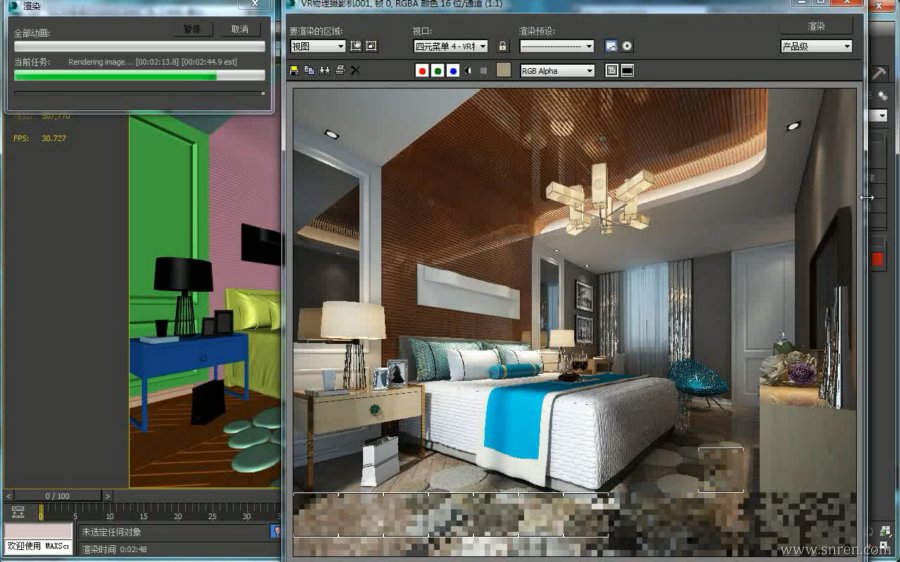
Task: Click the MAXScript listener white input field
Action: pyautogui.click(x=38, y=546)
